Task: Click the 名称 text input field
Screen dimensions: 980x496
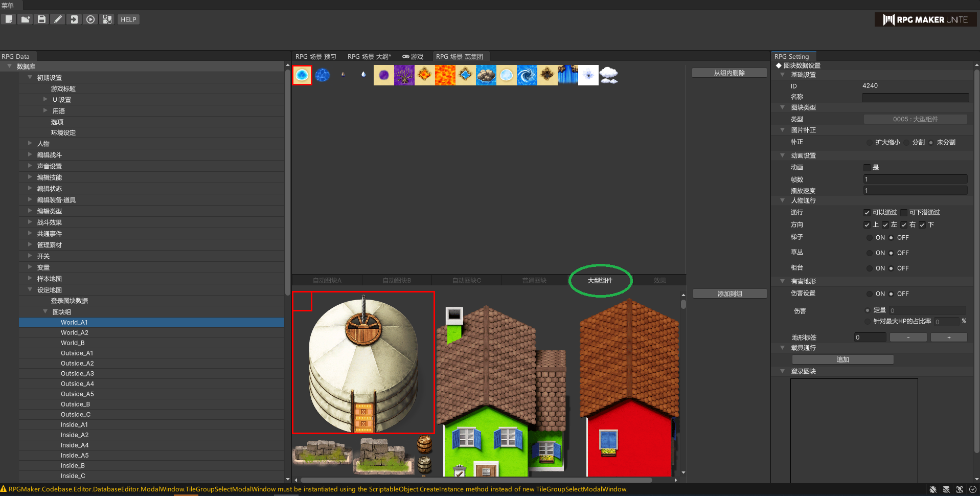Action: tap(915, 97)
